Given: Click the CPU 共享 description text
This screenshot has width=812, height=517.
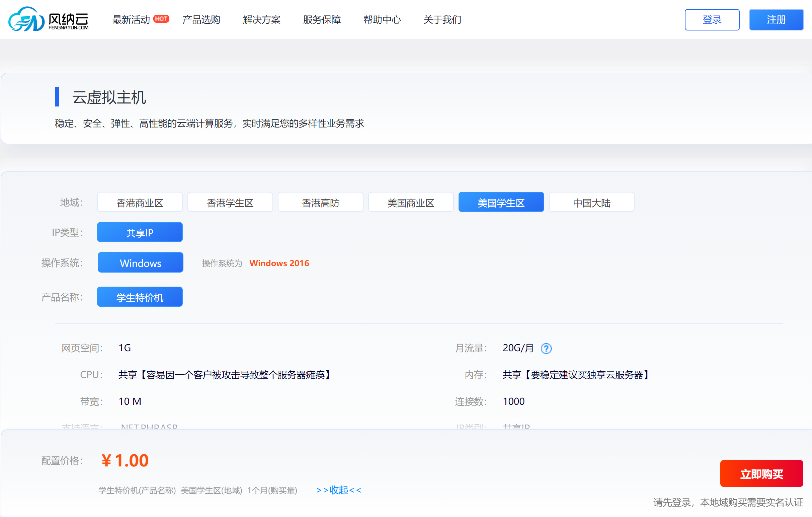Looking at the screenshot, I should click(x=226, y=375).
